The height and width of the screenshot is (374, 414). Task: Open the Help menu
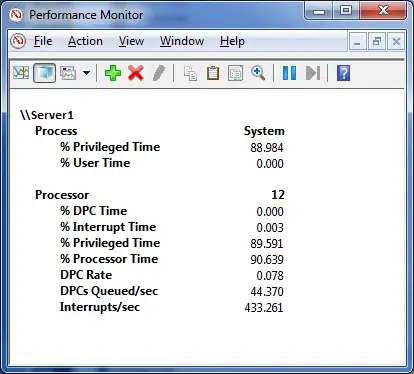(232, 41)
